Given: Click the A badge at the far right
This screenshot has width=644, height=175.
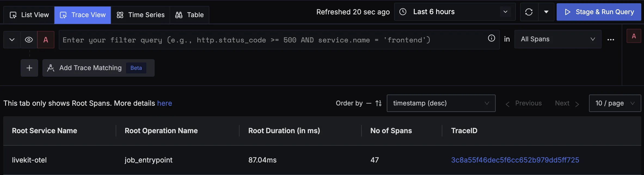Looking at the screenshot, I should pos(634,36).
